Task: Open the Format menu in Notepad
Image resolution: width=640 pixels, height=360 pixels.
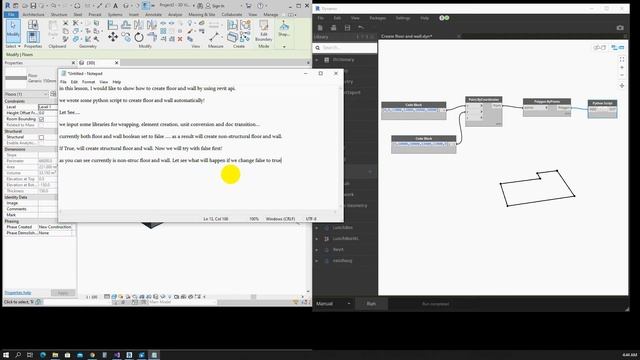Action: (x=88, y=82)
